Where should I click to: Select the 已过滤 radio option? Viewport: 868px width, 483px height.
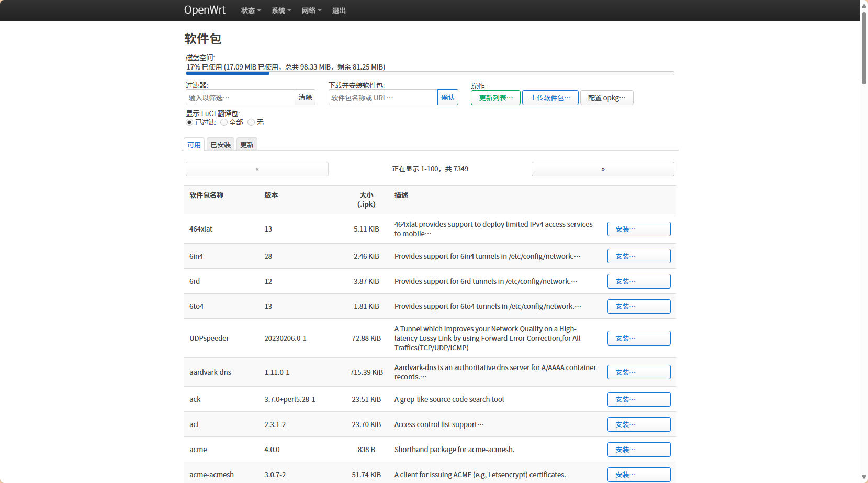click(189, 122)
